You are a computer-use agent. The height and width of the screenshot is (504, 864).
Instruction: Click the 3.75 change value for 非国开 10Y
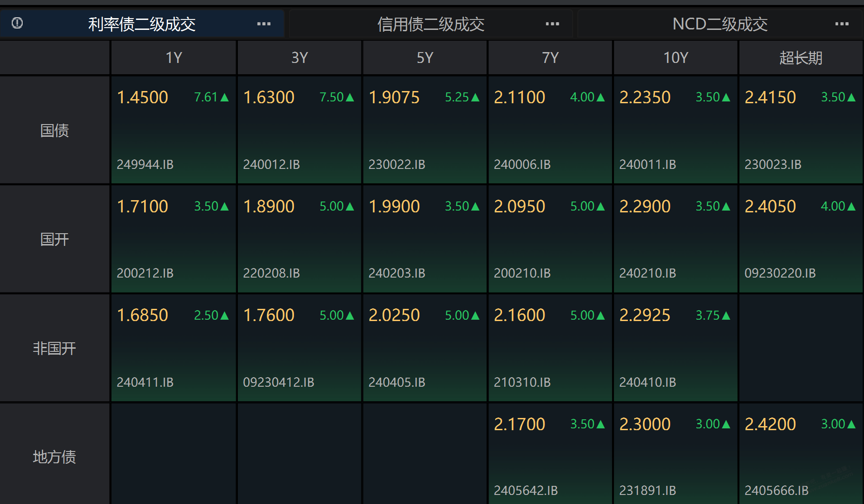tap(708, 315)
